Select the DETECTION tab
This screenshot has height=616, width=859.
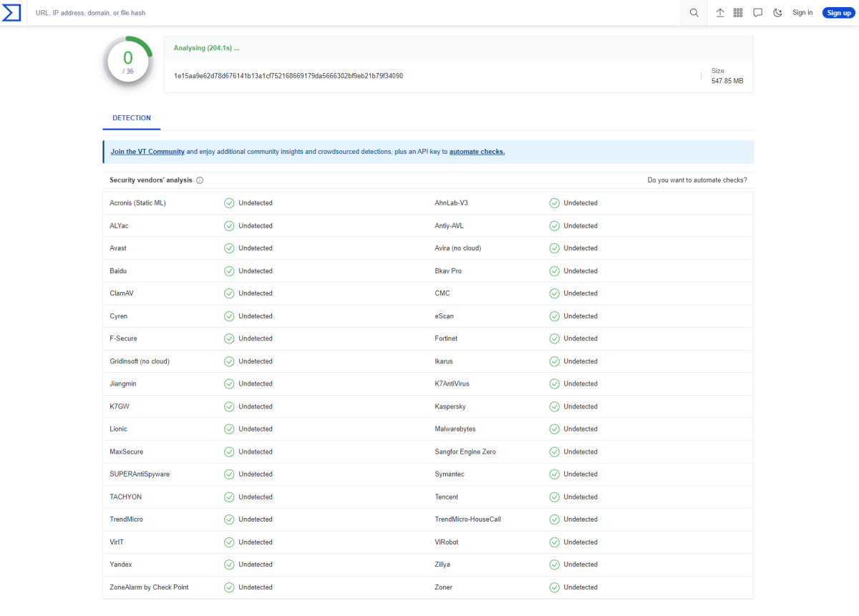[x=132, y=118]
